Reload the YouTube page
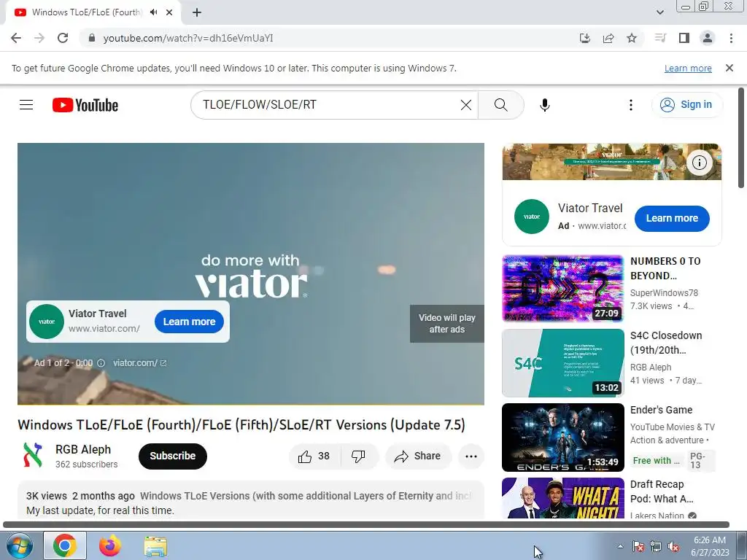The width and height of the screenshot is (747, 560). pos(63,38)
